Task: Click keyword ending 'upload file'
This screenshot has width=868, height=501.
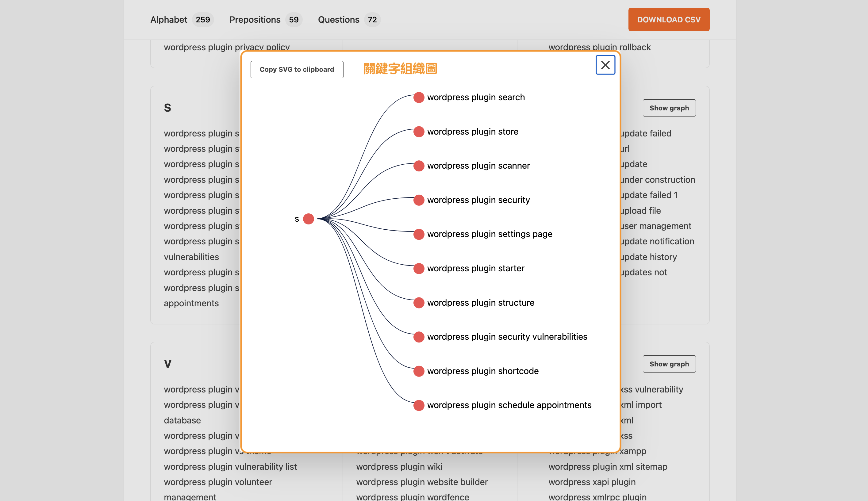Action: pyautogui.click(x=640, y=211)
